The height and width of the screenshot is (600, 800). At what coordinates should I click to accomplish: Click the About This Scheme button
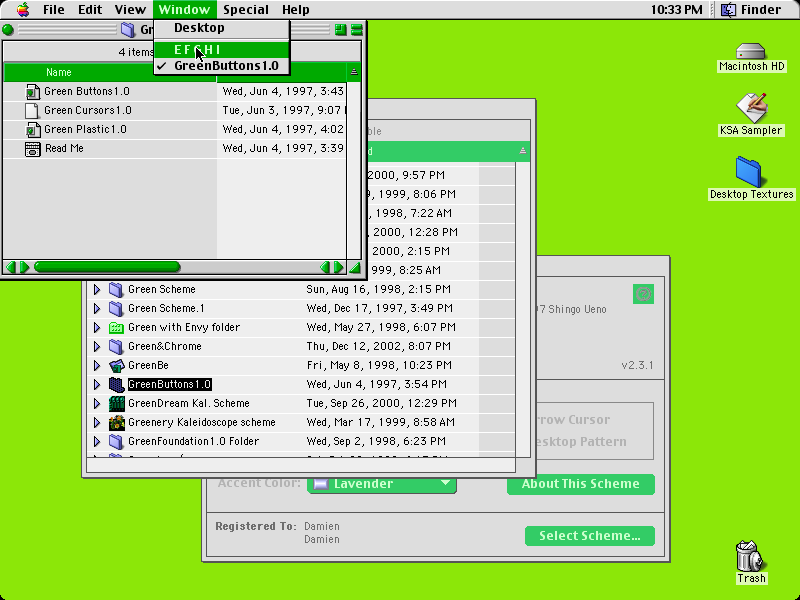[581, 484]
